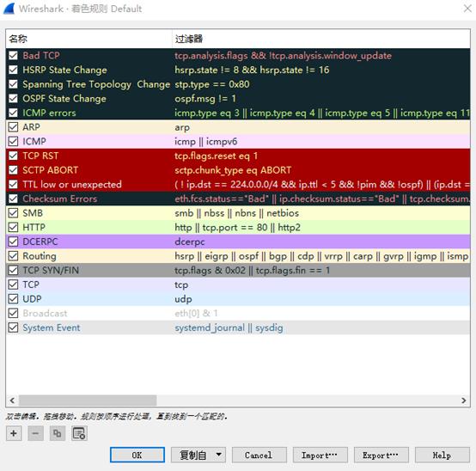
Task: Click the minus remove rule button
Action: [35, 433]
